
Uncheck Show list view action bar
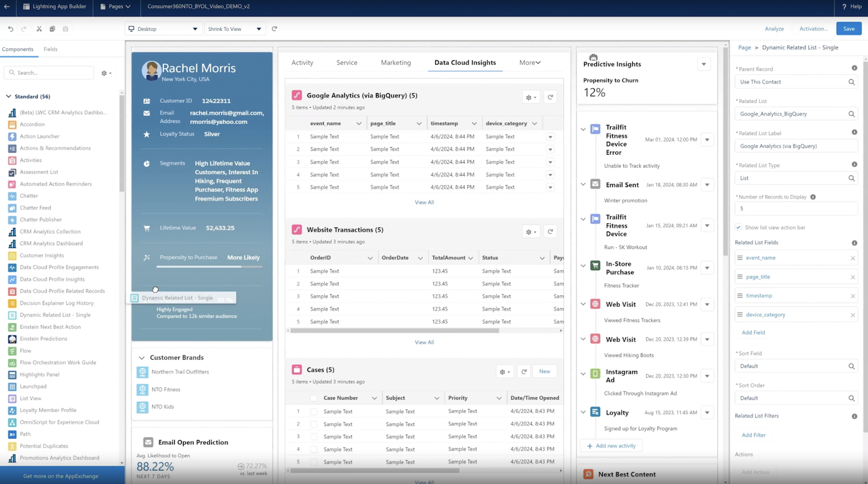[740, 228]
